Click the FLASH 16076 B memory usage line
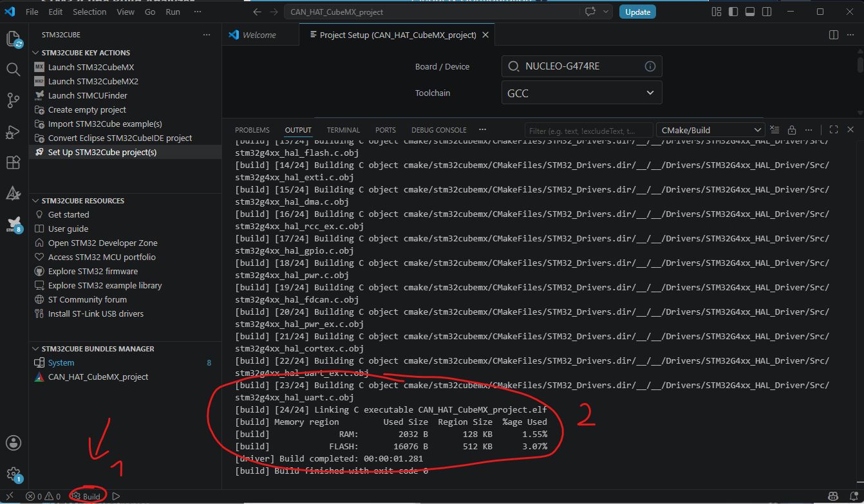The image size is (864, 504). [391, 446]
